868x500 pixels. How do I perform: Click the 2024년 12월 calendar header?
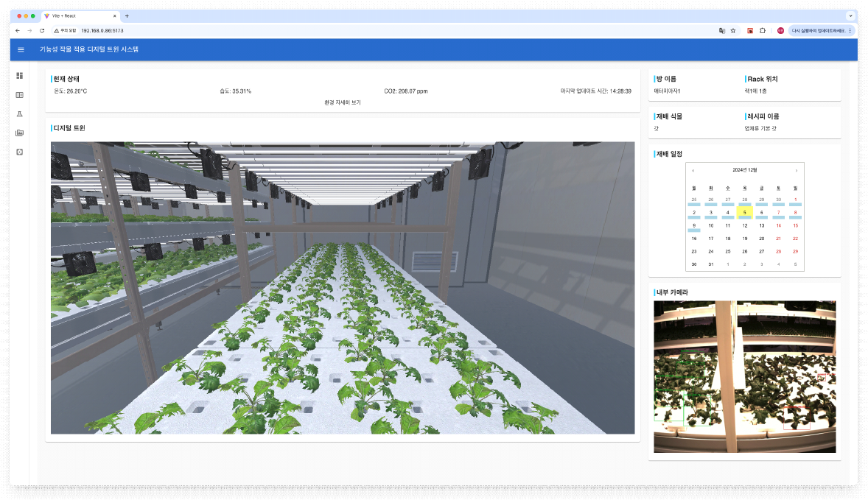pyautogui.click(x=744, y=170)
